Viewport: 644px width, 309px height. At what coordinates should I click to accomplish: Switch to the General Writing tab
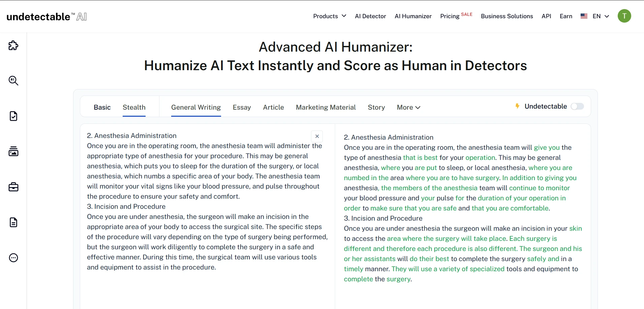196,107
